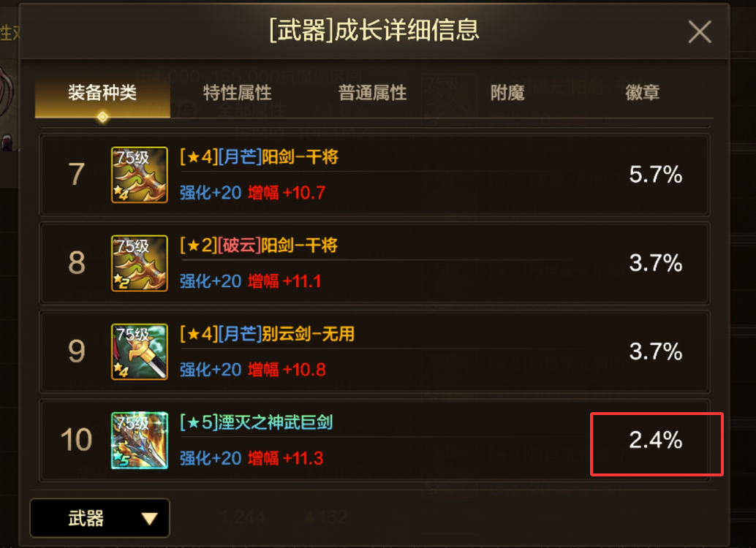Click the 湮灭之神武巨剑 weapon icon
The width and height of the screenshot is (756, 548).
(x=140, y=440)
